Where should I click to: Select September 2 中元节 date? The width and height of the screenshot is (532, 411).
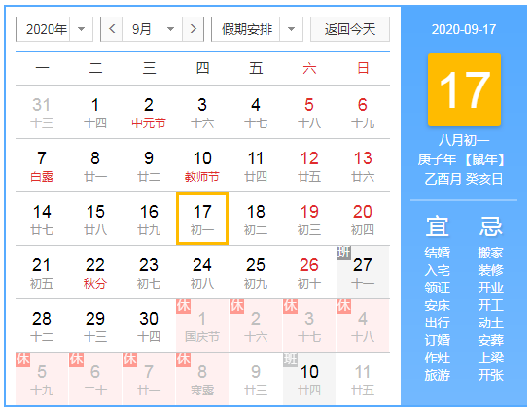pyautogui.click(x=149, y=112)
